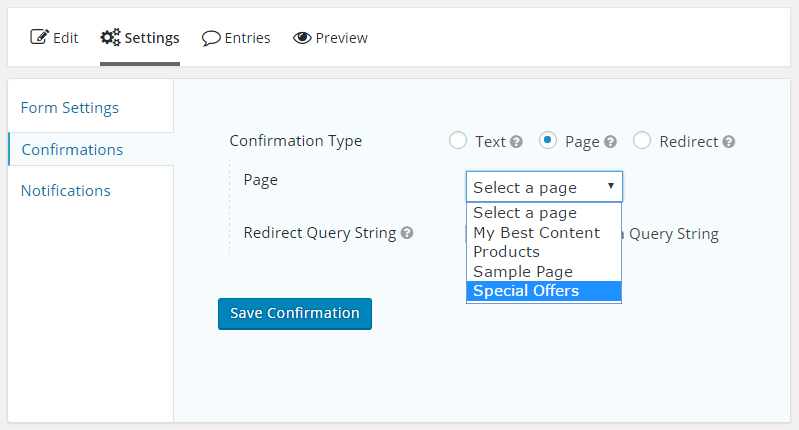Viewport: 799px width, 430px height.
Task: Choose Products from page list
Action: pyautogui.click(x=544, y=252)
